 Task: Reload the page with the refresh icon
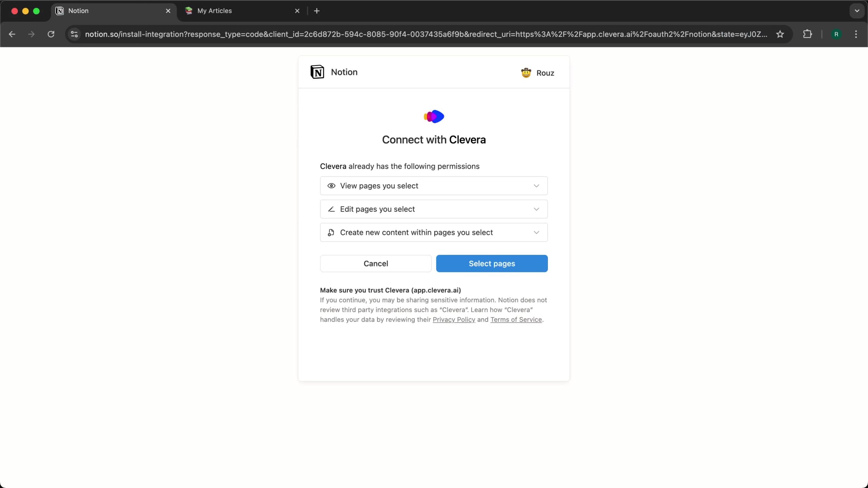(x=51, y=34)
